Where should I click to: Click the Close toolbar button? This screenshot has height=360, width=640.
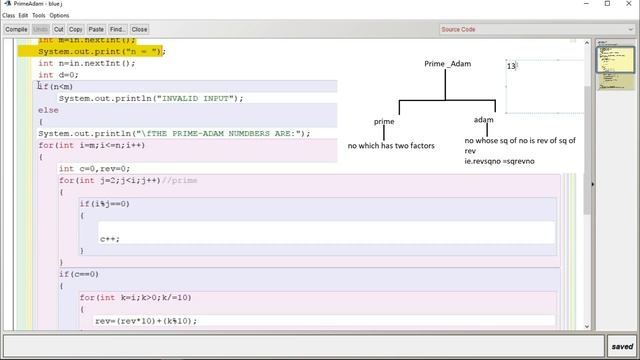139,29
